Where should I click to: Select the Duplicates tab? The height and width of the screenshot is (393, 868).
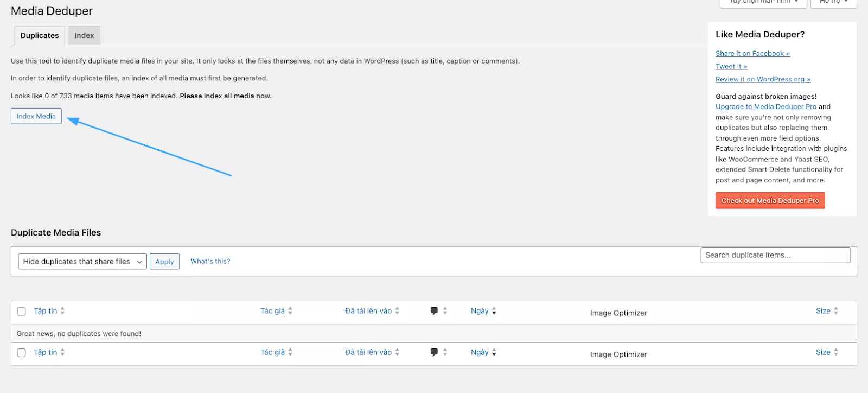[40, 36]
